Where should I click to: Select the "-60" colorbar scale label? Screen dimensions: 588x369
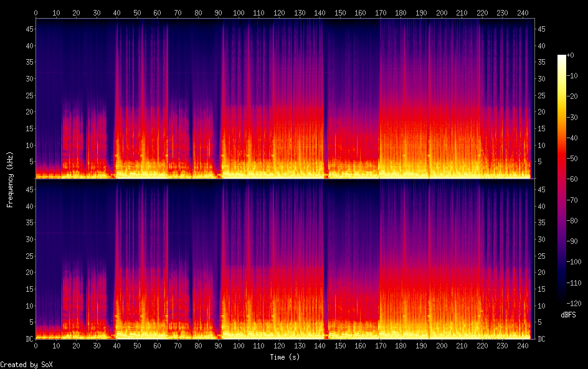point(572,179)
